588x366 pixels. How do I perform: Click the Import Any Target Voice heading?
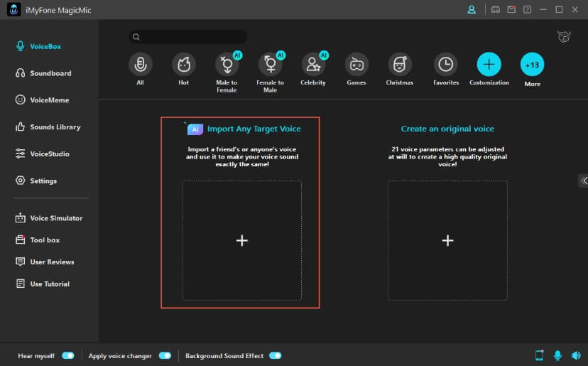(x=254, y=129)
